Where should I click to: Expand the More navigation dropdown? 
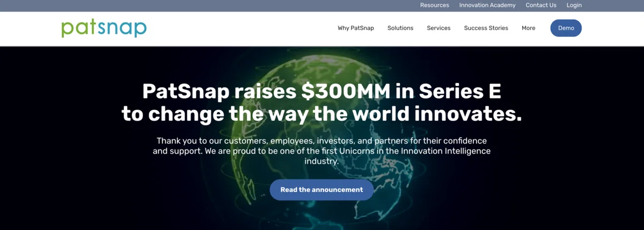[529, 28]
